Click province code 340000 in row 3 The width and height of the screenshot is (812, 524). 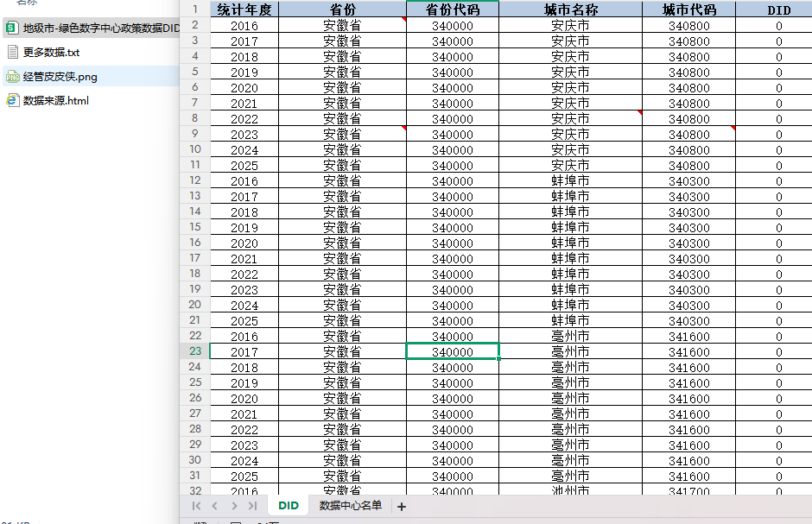(453, 41)
